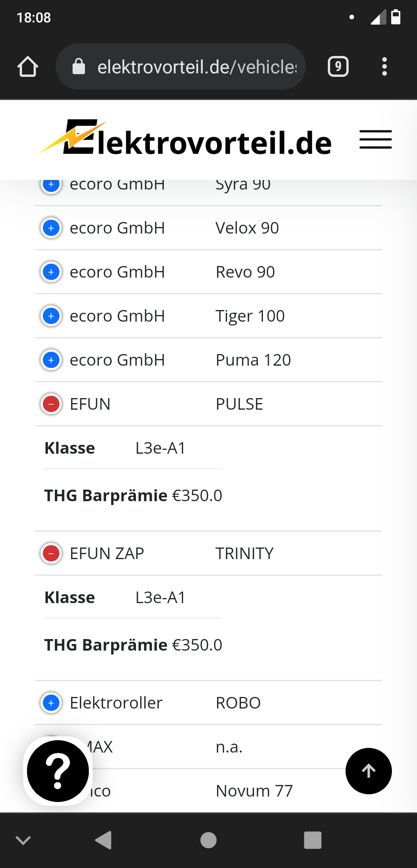Click the Elektrovorteil.de logo
Image resolution: width=417 pixels, height=868 pixels.
(x=186, y=139)
